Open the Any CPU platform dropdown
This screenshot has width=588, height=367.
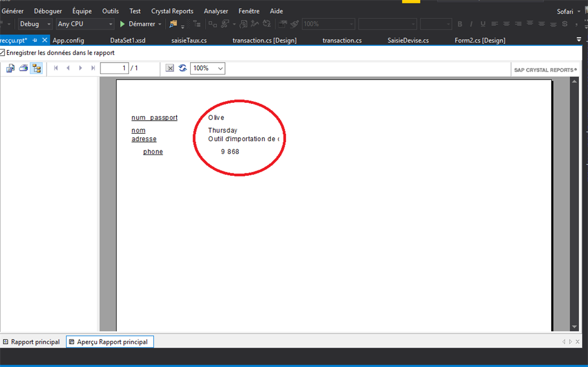[85, 24]
